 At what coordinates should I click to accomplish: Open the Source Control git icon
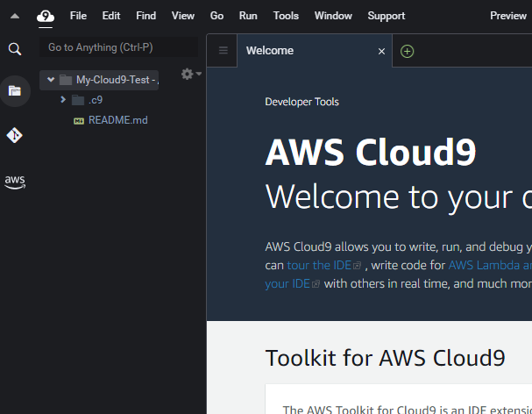click(x=15, y=135)
